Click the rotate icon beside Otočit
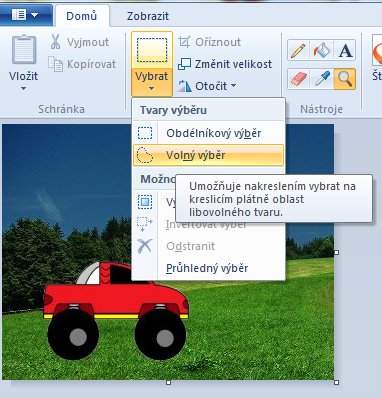 point(184,86)
